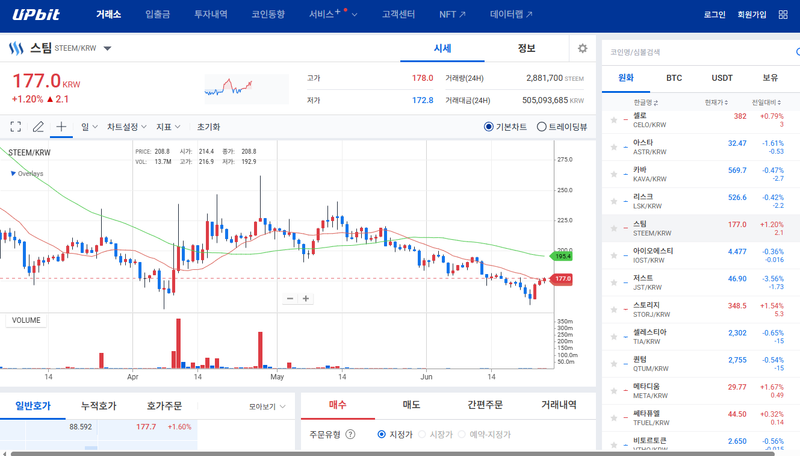Sort coin list by 한글명

click(x=645, y=103)
